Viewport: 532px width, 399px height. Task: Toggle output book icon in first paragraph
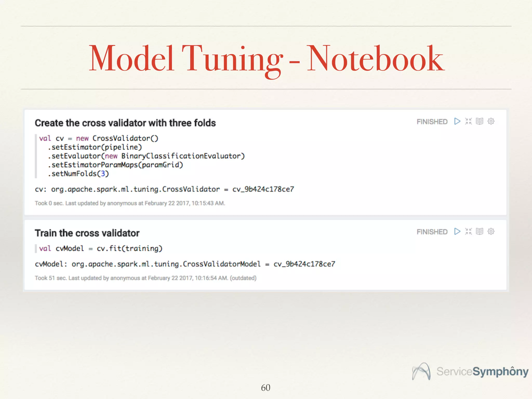pyautogui.click(x=480, y=121)
